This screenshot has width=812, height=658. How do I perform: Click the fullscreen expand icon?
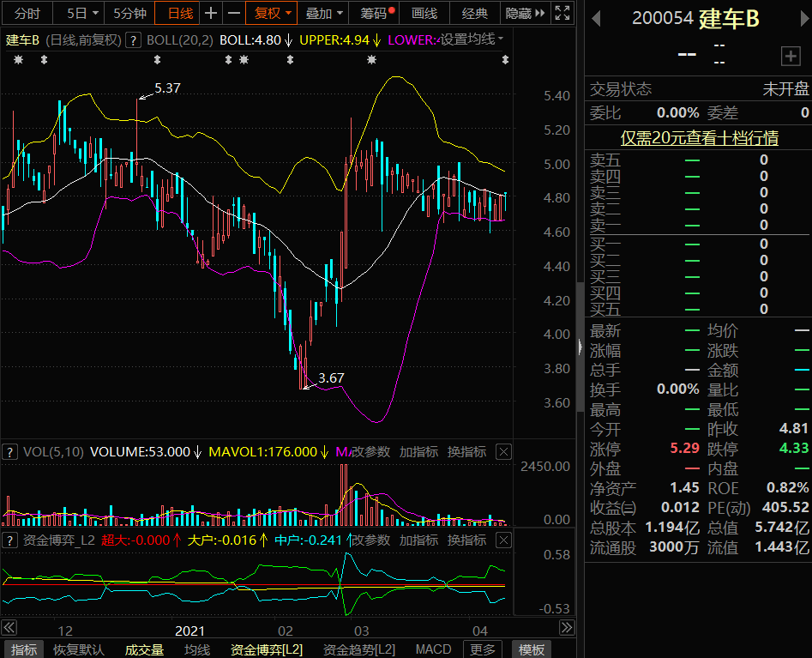pos(562,13)
